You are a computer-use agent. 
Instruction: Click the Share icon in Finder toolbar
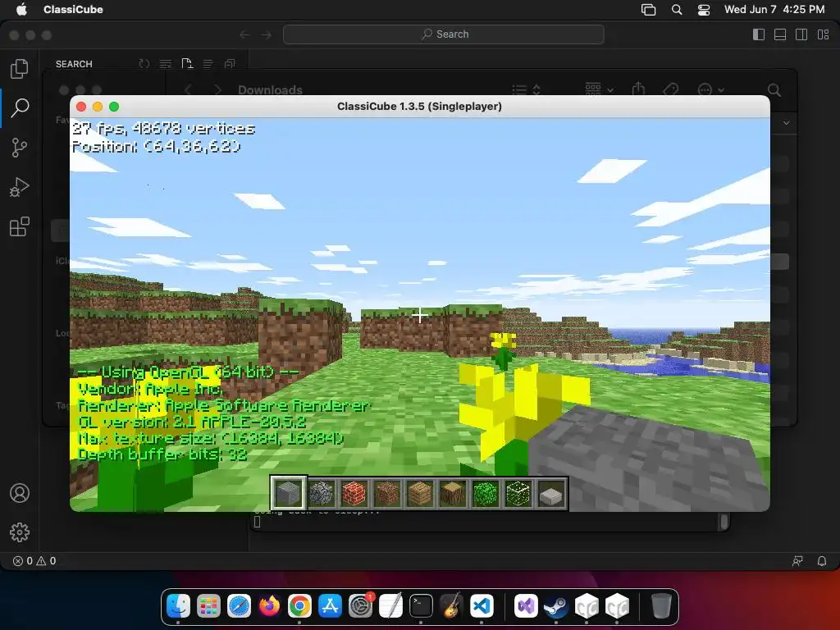638,89
